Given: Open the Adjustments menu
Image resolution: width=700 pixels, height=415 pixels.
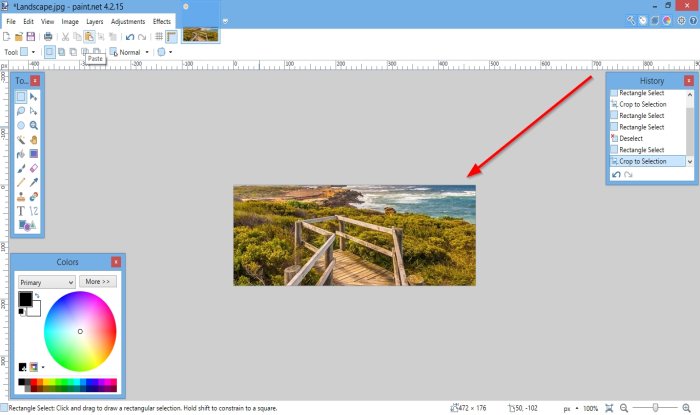Looking at the screenshot, I should (x=128, y=21).
